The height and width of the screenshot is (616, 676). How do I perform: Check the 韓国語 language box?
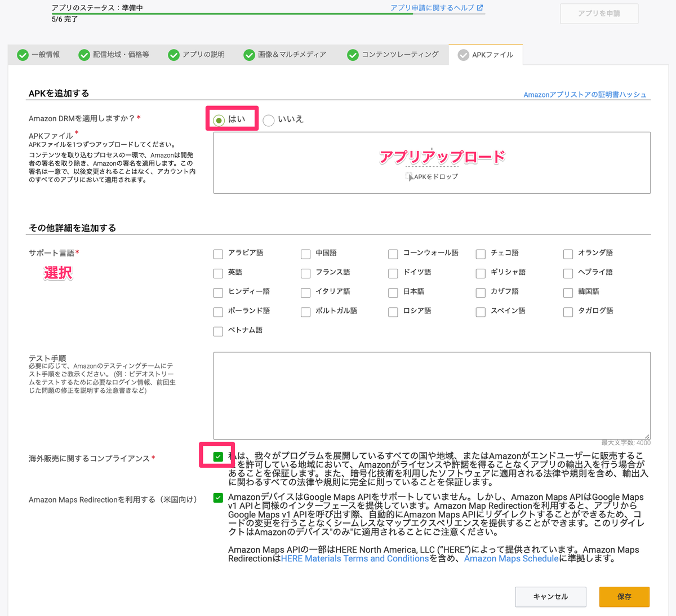click(568, 293)
